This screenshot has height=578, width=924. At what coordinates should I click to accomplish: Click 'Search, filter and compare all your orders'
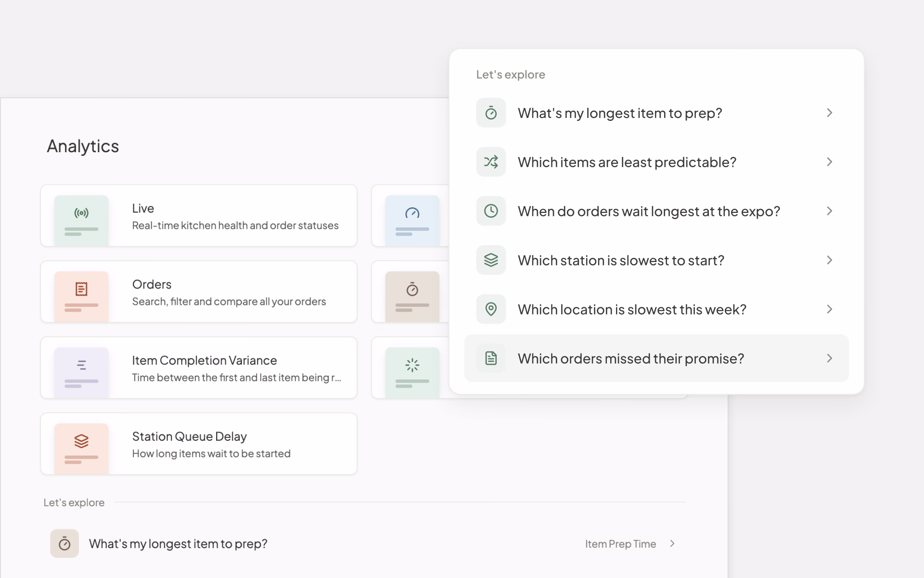tap(229, 302)
